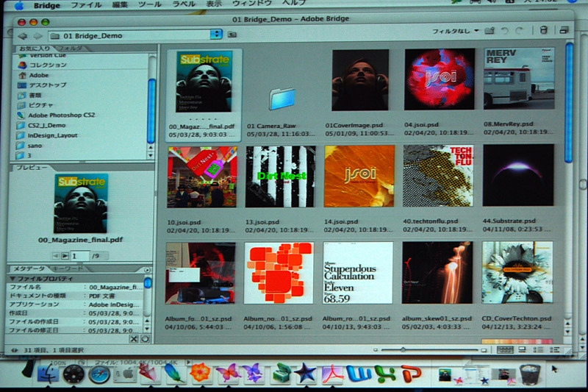Open the フィルタなし filter dropdown
The height and width of the screenshot is (392, 588).
455,31
